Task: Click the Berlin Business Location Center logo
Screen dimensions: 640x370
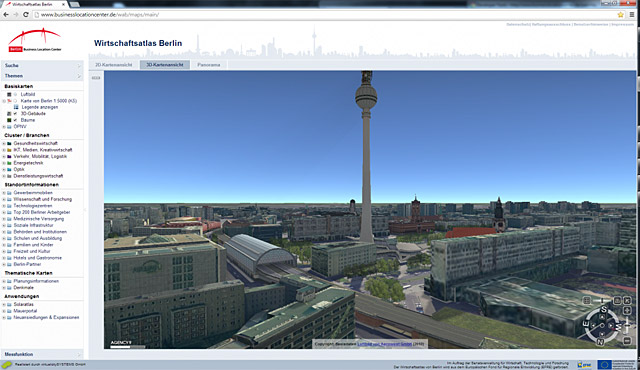Action: (35, 40)
